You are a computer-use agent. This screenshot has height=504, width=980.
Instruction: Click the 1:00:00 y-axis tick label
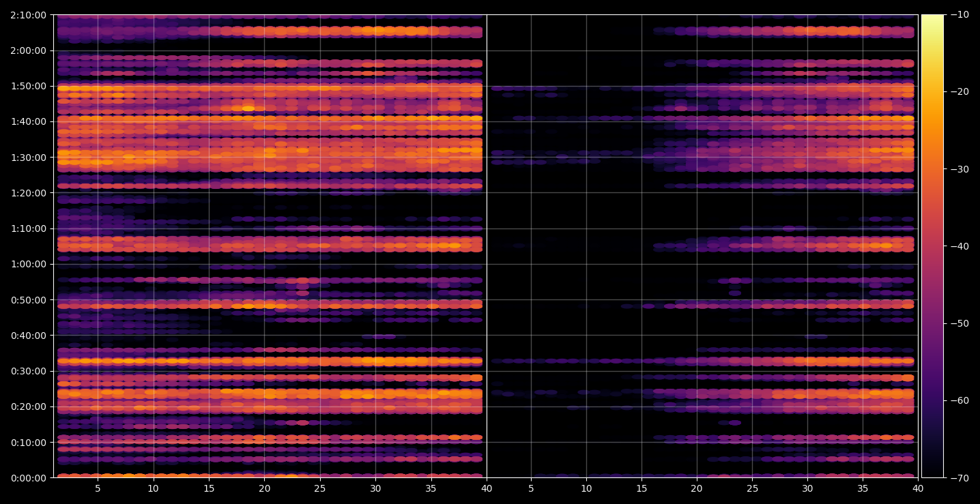28,264
